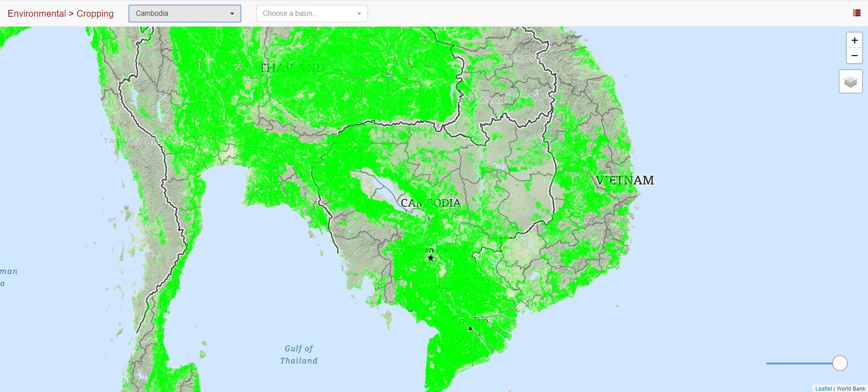Zoom out of the map
This screenshot has width=868, height=392.
854,56
